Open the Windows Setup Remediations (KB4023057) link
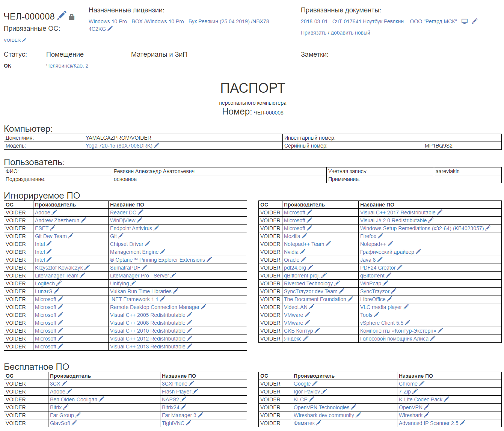The image size is (504, 431). tap(422, 228)
